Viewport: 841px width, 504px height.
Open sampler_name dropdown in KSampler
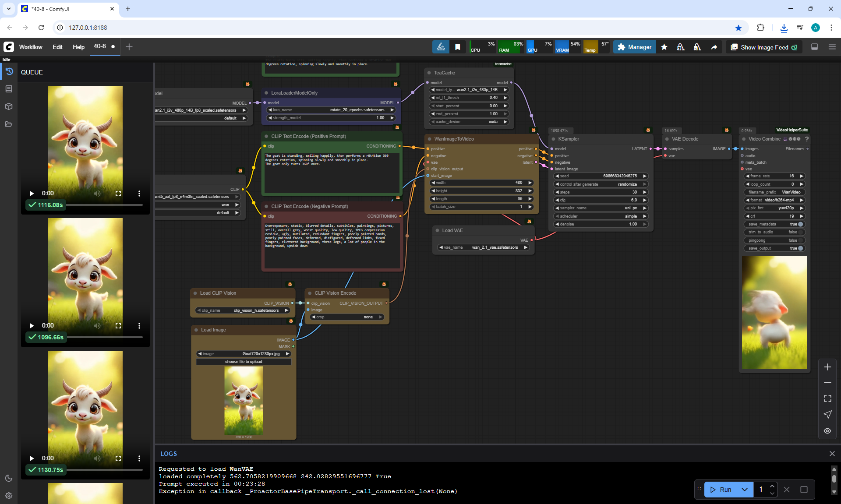tap(601, 208)
